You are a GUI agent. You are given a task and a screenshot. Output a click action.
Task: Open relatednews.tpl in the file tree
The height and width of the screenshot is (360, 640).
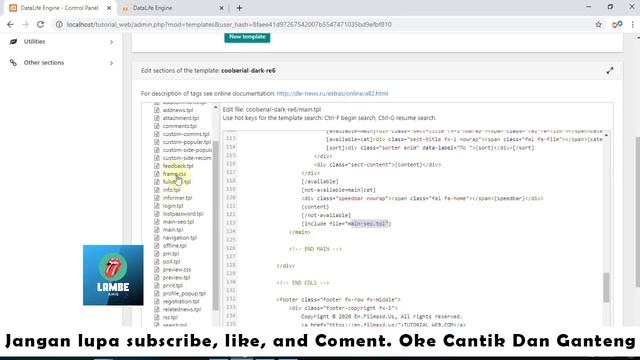click(182, 309)
